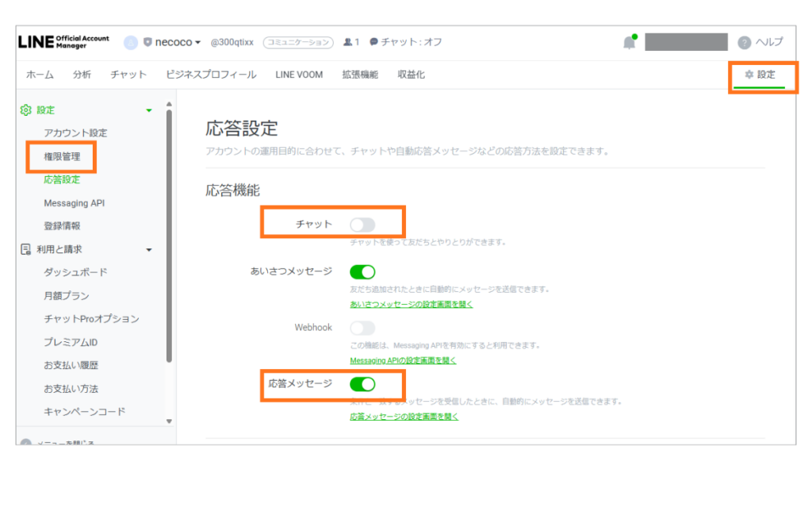
Task: Click the chat status speech bubble icon
Action: pos(373,42)
